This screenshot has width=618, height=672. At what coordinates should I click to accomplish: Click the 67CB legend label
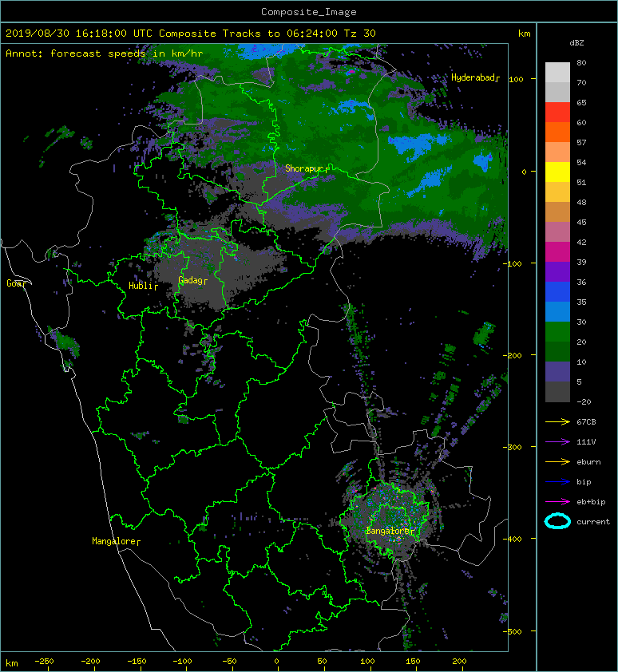tap(586, 421)
